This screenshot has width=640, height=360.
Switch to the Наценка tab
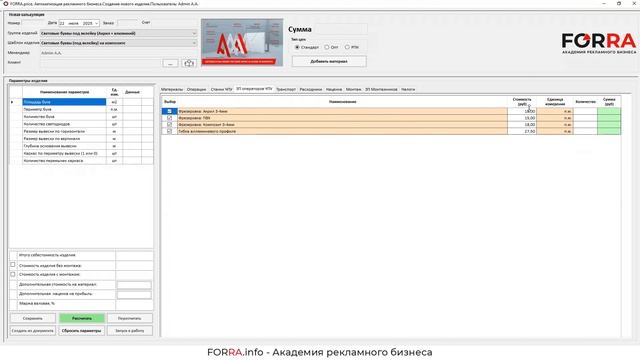334,89
